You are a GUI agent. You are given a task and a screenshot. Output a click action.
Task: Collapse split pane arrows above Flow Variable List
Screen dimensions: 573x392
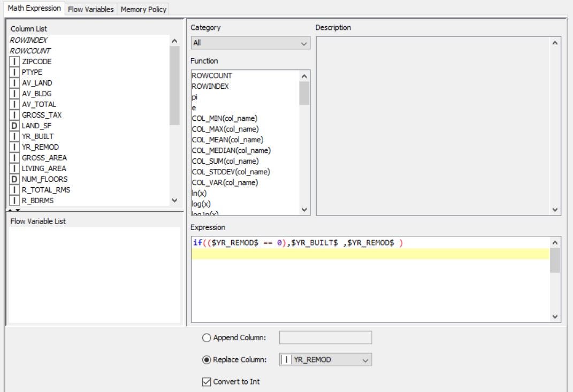point(14,210)
